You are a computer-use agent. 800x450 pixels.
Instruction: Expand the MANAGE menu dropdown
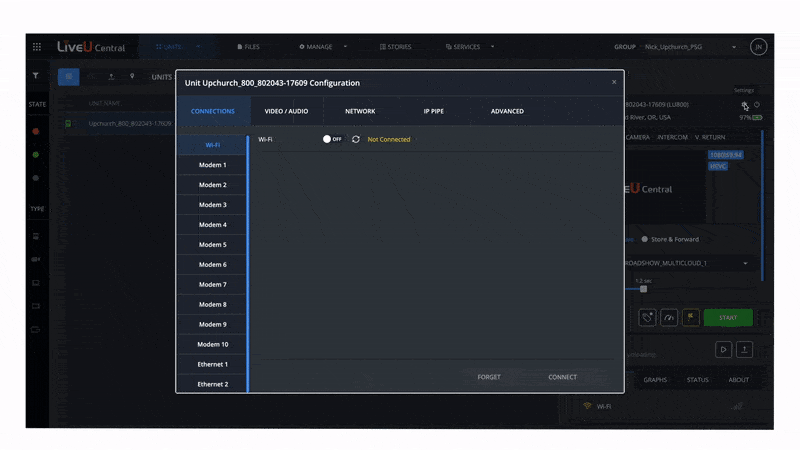tap(345, 47)
